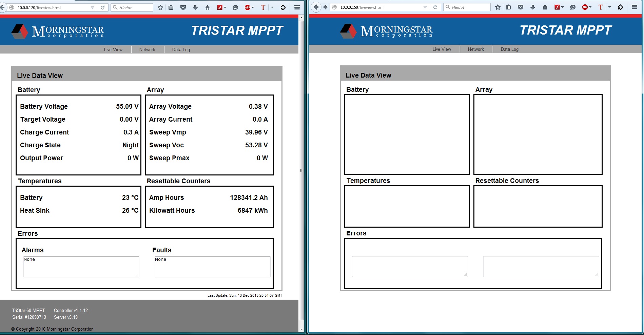This screenshot has height=335, width=644.
Task: Open Data Log tab on the 10.0.0.120 page
Action: (x=181, y=49)
